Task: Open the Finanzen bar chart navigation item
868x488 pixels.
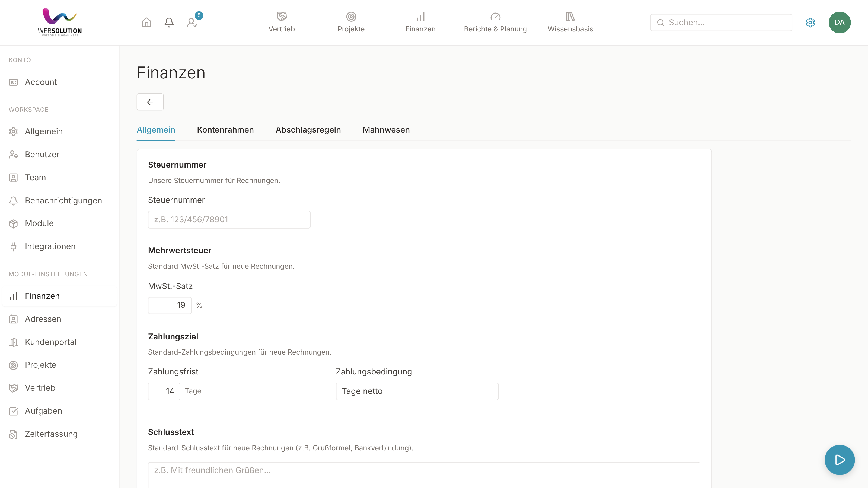Action: click(x=420, y=22)
